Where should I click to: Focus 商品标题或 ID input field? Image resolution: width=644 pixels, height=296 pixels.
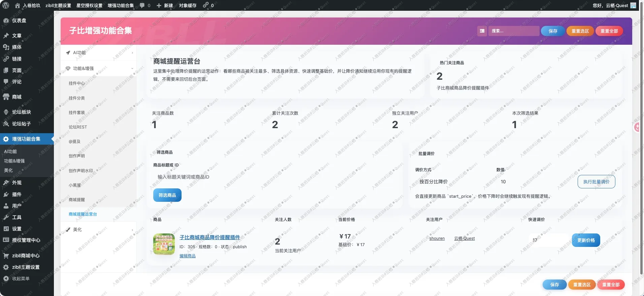click(275, 177)
